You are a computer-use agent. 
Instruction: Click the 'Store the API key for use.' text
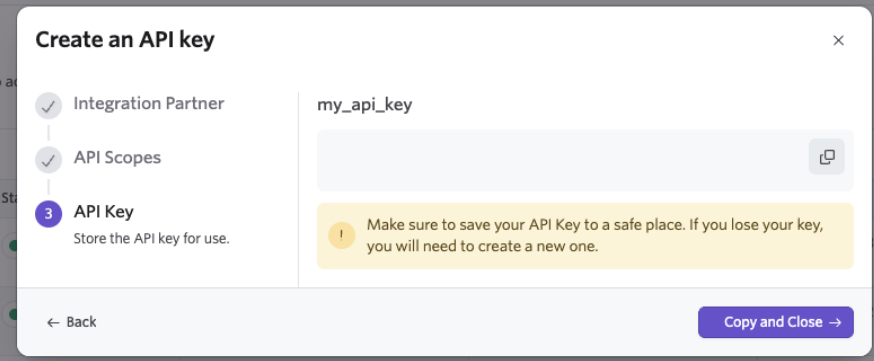[152, 239]
